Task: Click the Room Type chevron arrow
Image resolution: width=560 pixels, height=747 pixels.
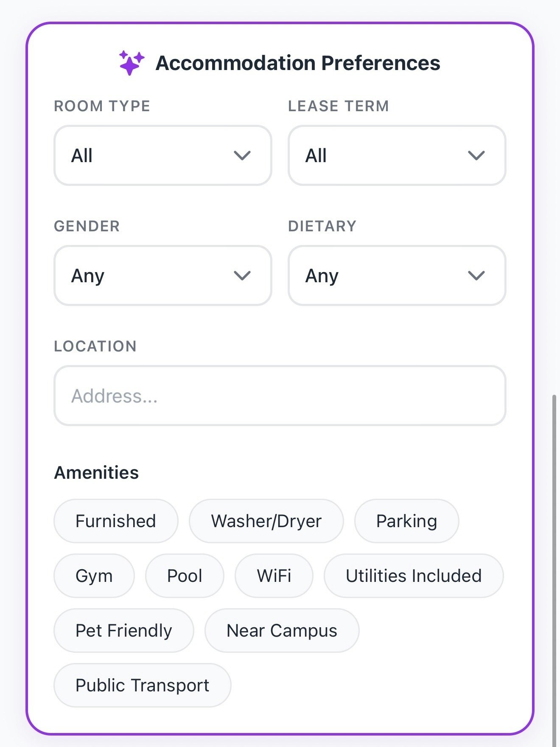Action: coord(242,155)
